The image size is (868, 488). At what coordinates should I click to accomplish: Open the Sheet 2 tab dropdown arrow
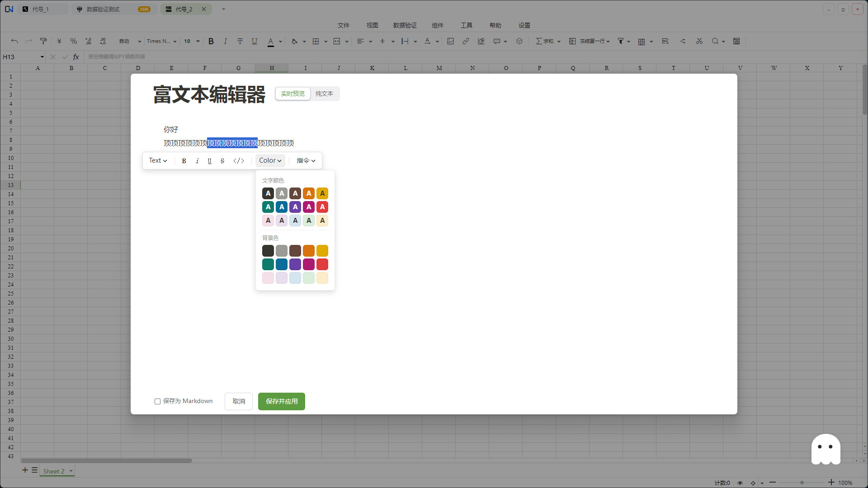pyautogui.click(x=71, y=471)
